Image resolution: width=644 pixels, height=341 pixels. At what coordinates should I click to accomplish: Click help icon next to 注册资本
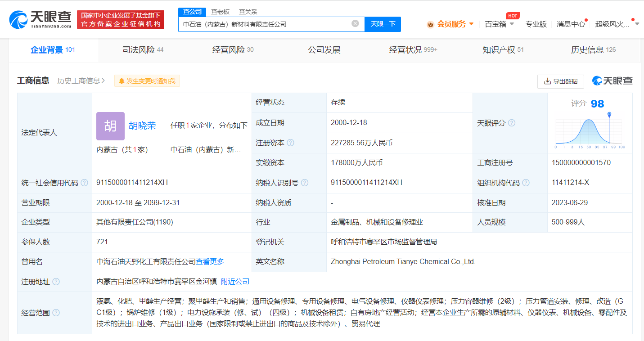click(291, 143)
